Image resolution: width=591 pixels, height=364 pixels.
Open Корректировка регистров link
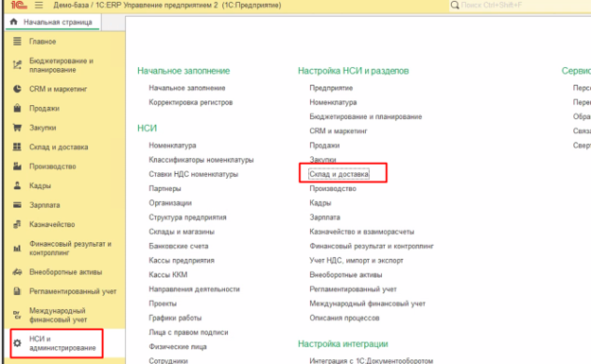coord(191,102)
